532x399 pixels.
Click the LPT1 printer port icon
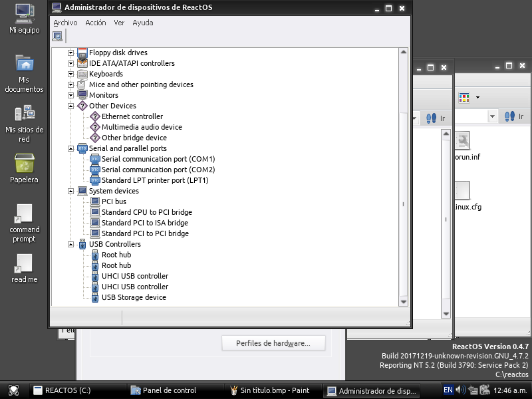click(95, 180)
